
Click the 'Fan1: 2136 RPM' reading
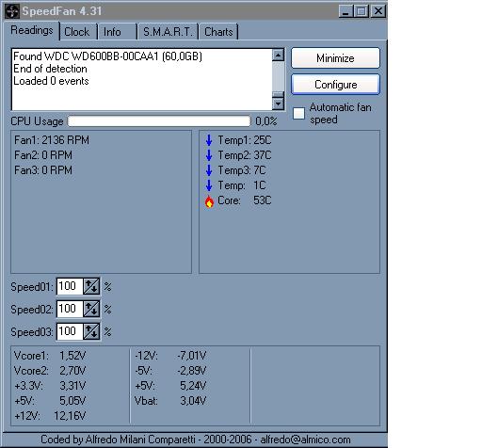click(x=52, y=140)
